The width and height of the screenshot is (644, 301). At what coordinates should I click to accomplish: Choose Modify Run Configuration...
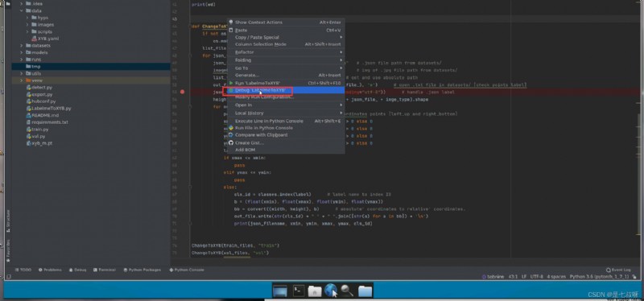click(286, 97)
